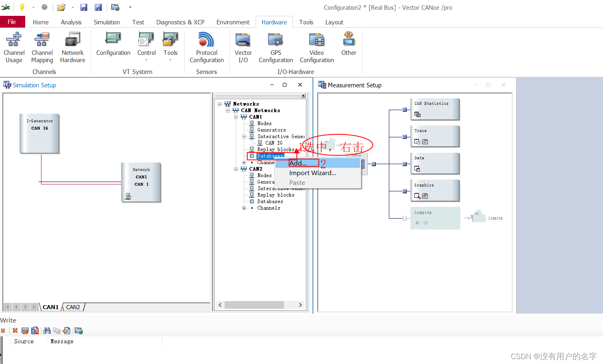Click the tree panel scroll right arrow
The height and width of the screenshot is (364, 603).
click(x=300, y=305)
